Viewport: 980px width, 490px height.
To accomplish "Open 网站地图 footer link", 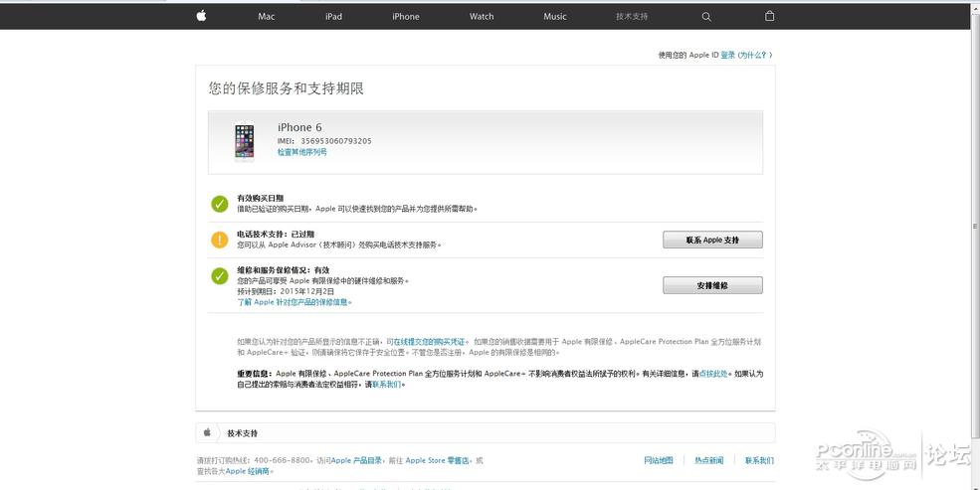I will [659, 460].
